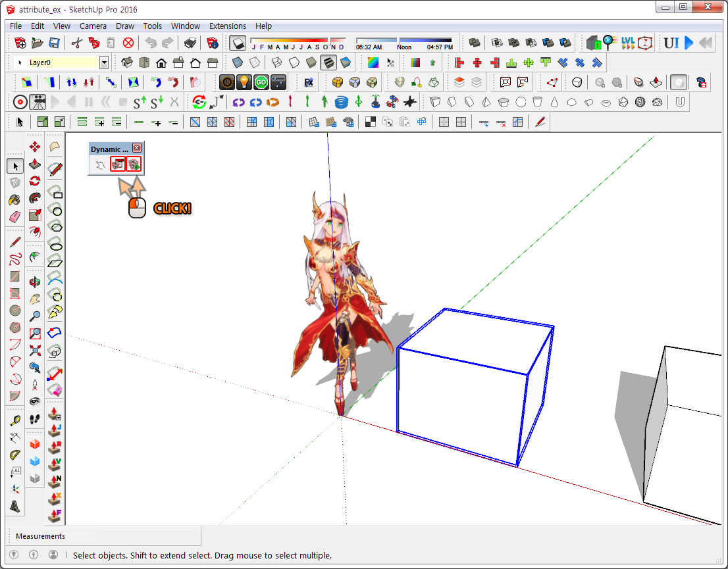Click the red Erase circle-cross icon
Viewport: 728px width, 569px height.
tap(128, 43)
